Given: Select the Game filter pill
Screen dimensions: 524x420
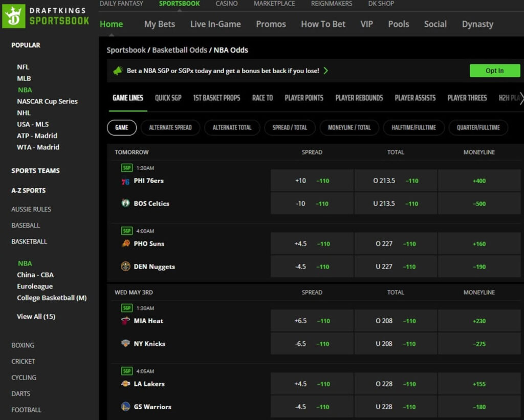Looking at the screenshot, I should point(122,128).
